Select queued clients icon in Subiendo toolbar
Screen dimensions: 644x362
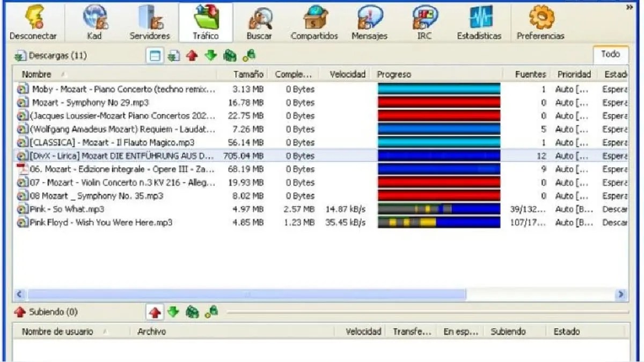pos(192,312)
